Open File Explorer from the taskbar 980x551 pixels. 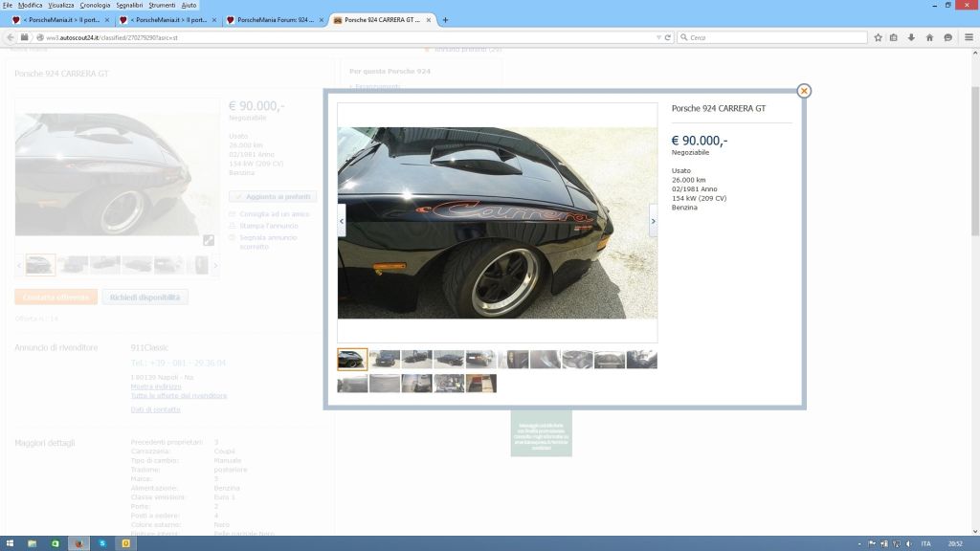point(32,543)
